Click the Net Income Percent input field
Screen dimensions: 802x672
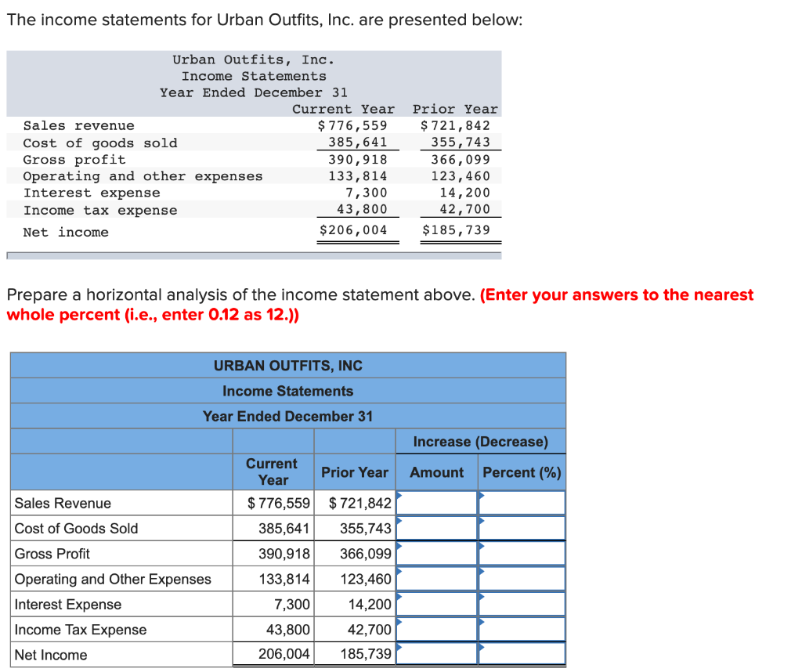tap(522, 654)
